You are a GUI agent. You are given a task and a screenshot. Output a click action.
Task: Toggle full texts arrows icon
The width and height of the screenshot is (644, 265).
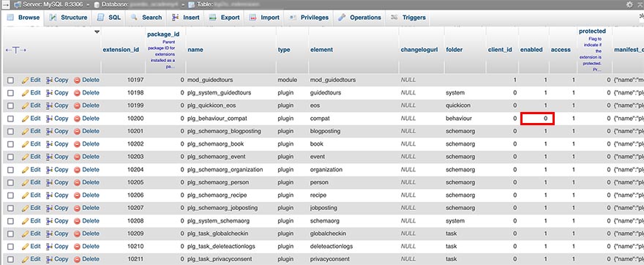[16, 50]
